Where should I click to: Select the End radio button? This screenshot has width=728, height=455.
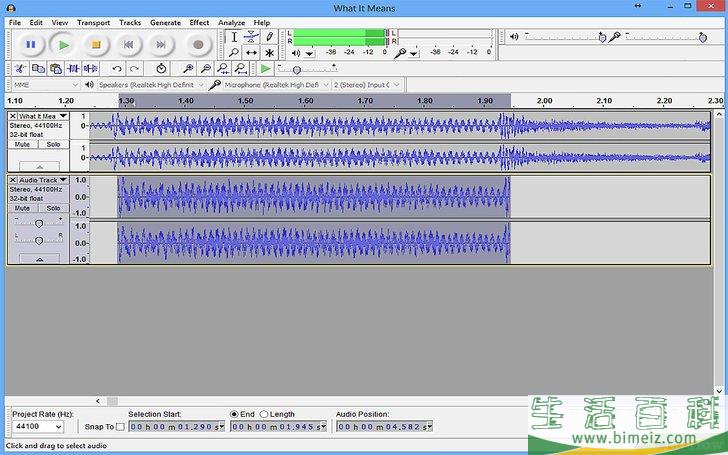point(234,414)
